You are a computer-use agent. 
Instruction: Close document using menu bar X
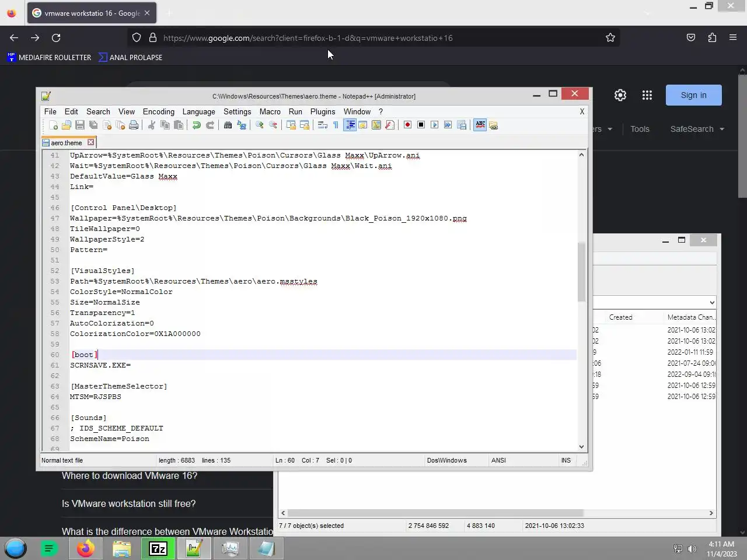(582, 111)
